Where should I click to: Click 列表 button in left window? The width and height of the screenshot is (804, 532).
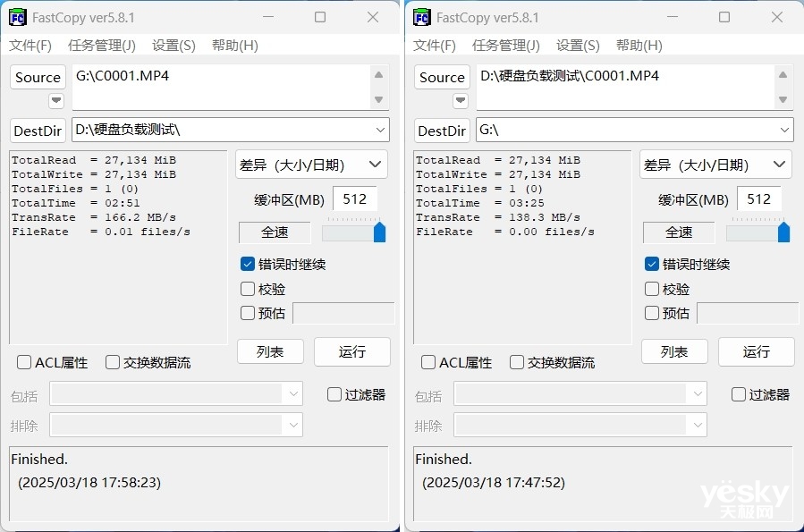tap(270, 351)
